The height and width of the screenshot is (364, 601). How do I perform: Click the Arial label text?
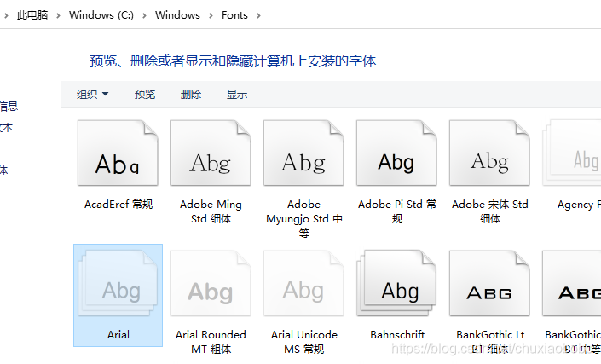pos(118,335)
